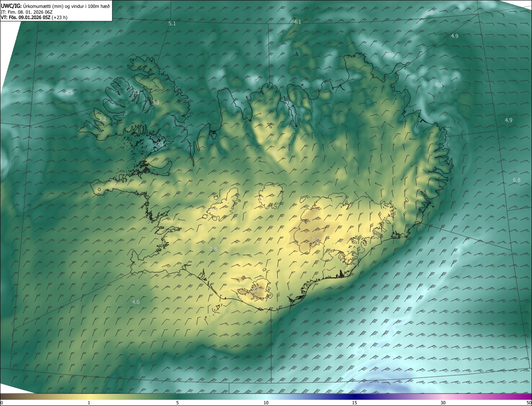
Task: Click the pink color band above tick 30
Action: click(443, 396)
